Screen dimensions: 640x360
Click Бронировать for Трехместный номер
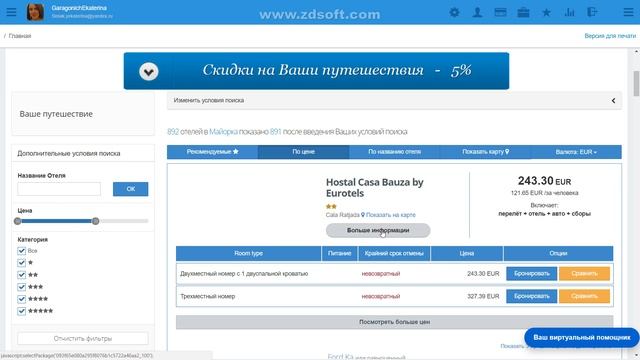(x=531, y=296)
